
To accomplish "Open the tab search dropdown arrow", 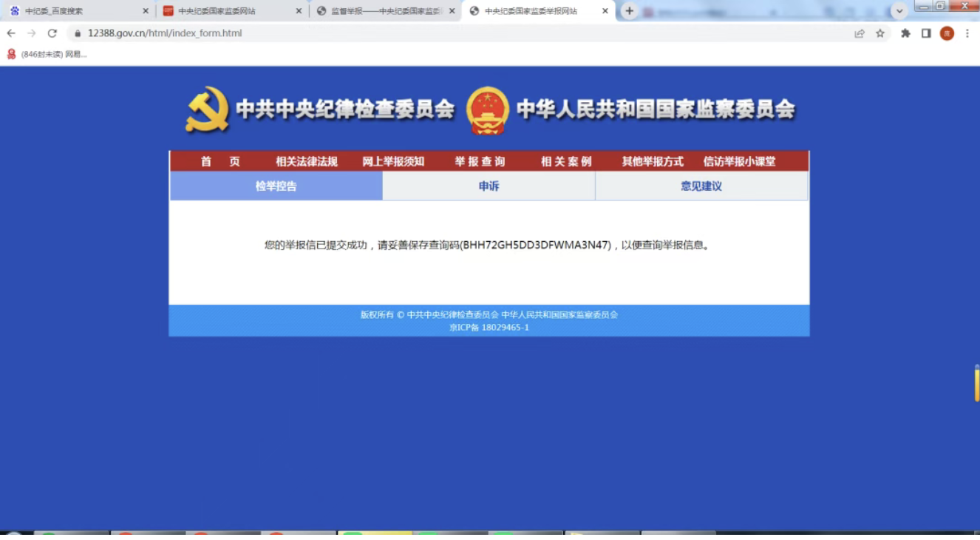I will [899, 11].
